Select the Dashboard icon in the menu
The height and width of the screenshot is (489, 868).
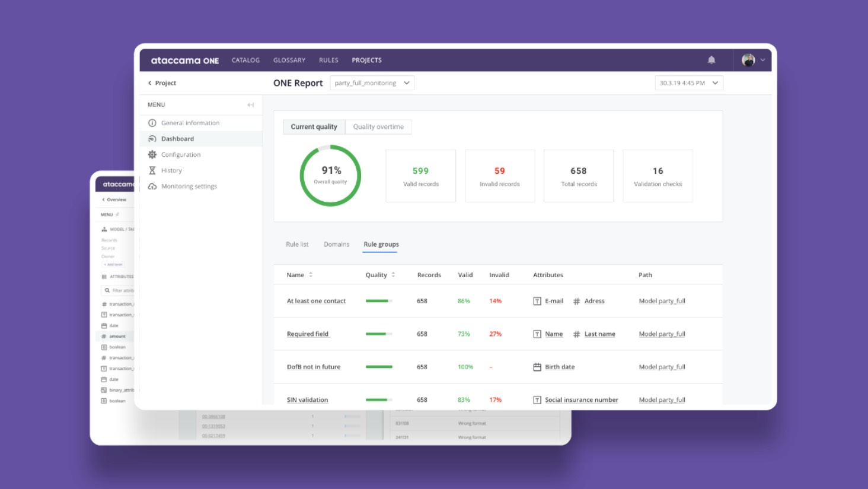pyautogui.click(x=152, y=138)
